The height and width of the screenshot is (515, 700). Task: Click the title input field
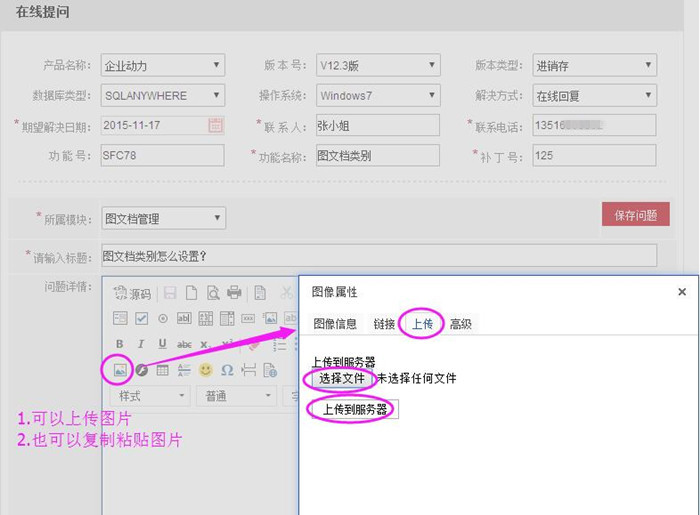click(379, 255)
